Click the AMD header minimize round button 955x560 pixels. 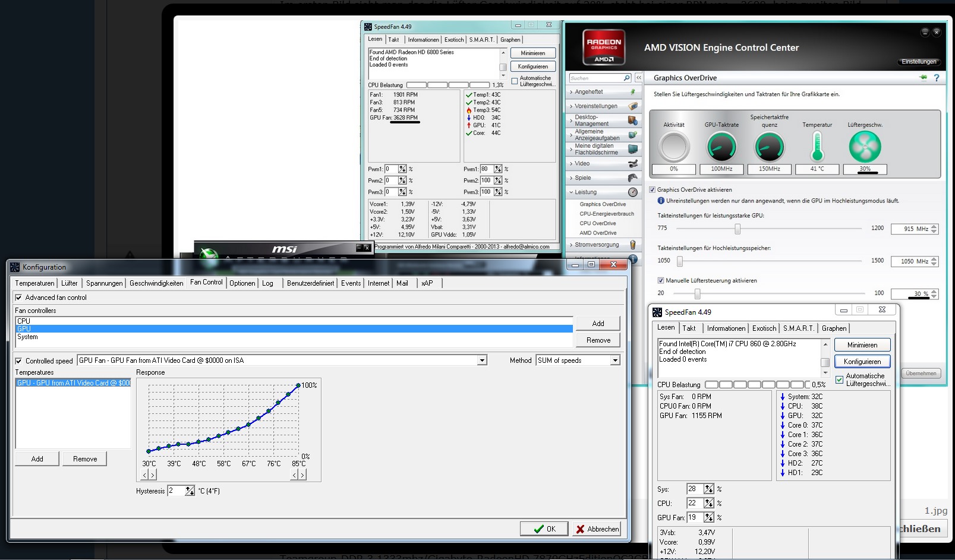[x=925, y=32]
